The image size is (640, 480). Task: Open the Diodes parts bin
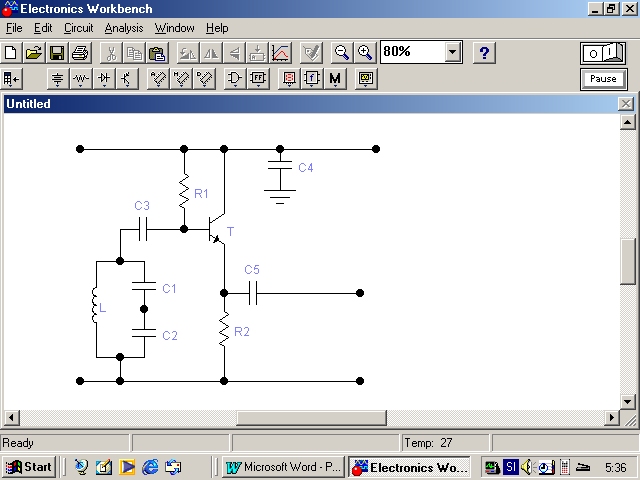tap(104, 79)
